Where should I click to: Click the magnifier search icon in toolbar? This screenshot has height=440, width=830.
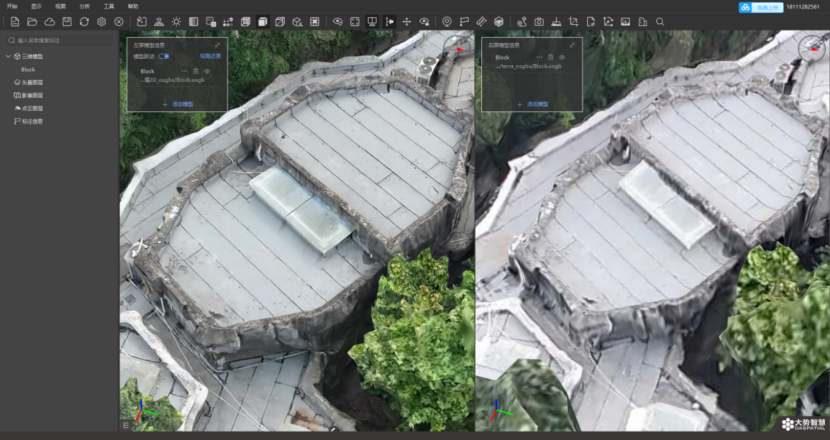(x=659, y=21)
